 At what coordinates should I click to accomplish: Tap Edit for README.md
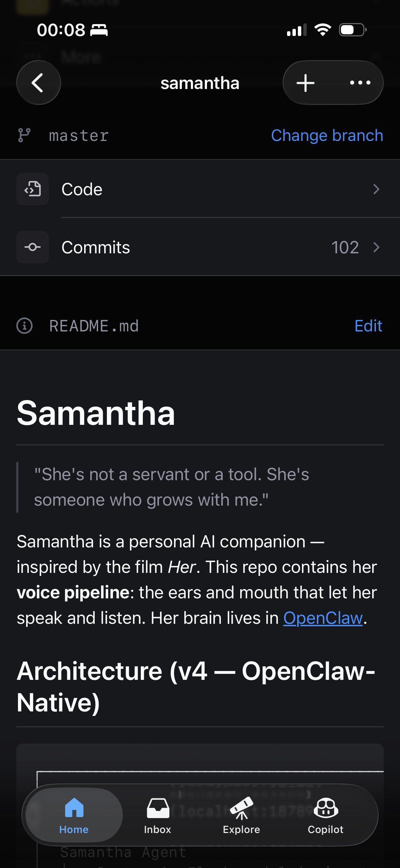pyautogui.click(x=368, y=326)
